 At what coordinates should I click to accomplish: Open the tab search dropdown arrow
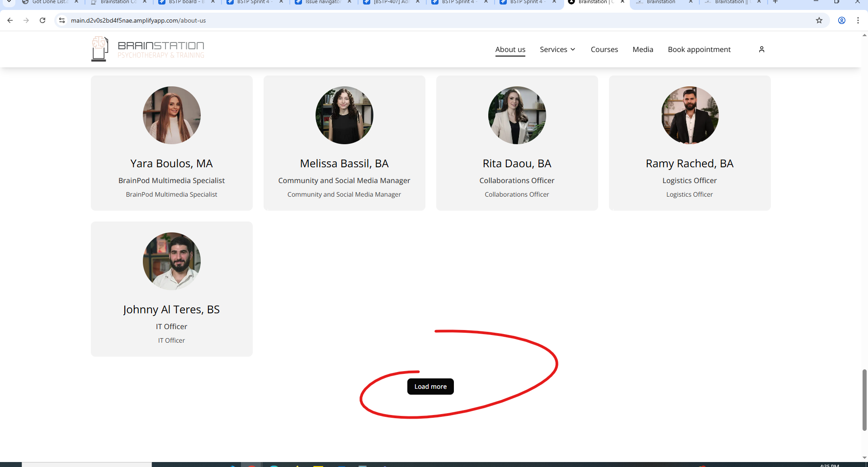(9, 2)
